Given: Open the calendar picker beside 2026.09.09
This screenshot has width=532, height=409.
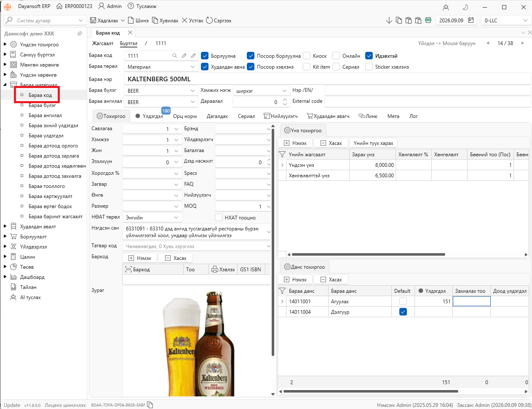Looking at the screenshot, I should [x=471, y=20].
